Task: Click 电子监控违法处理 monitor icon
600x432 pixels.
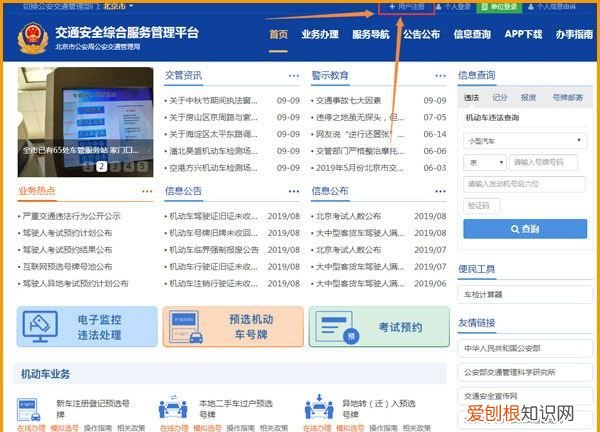Action: 40,326
